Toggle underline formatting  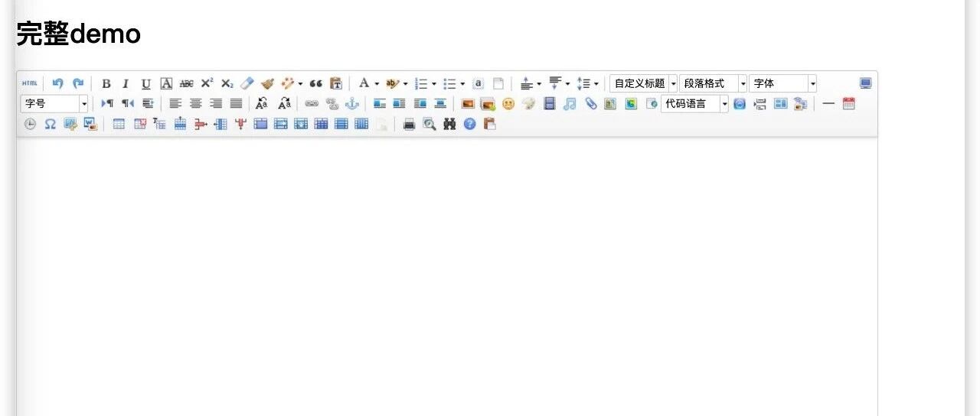145,83
